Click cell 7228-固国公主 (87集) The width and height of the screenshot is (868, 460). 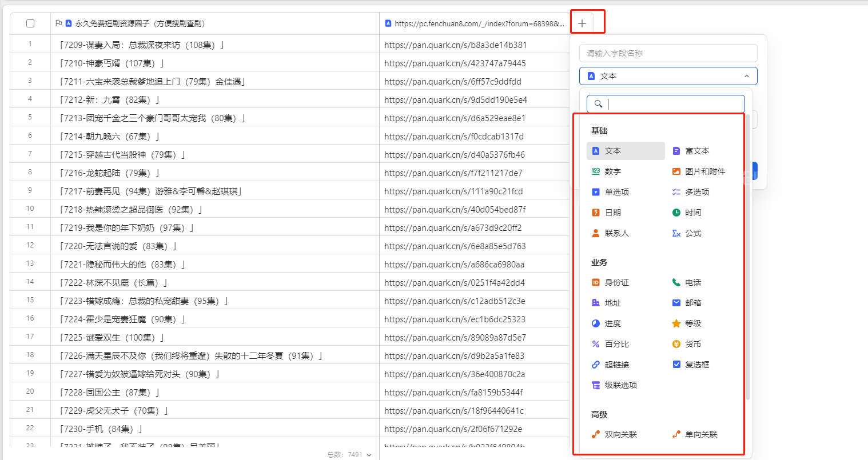coord(215,392)
